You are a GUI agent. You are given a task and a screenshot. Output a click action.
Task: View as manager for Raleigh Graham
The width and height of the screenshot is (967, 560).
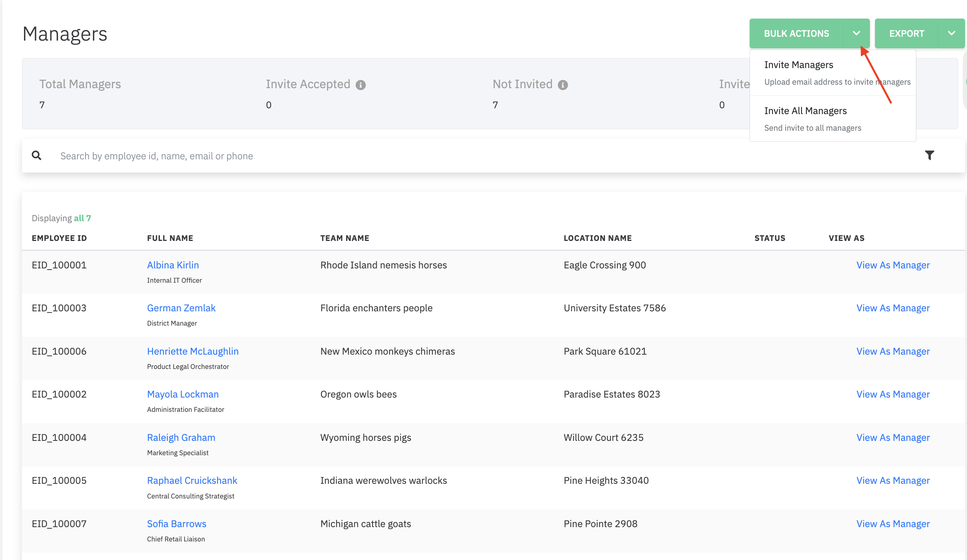click(x=893, y=438)
